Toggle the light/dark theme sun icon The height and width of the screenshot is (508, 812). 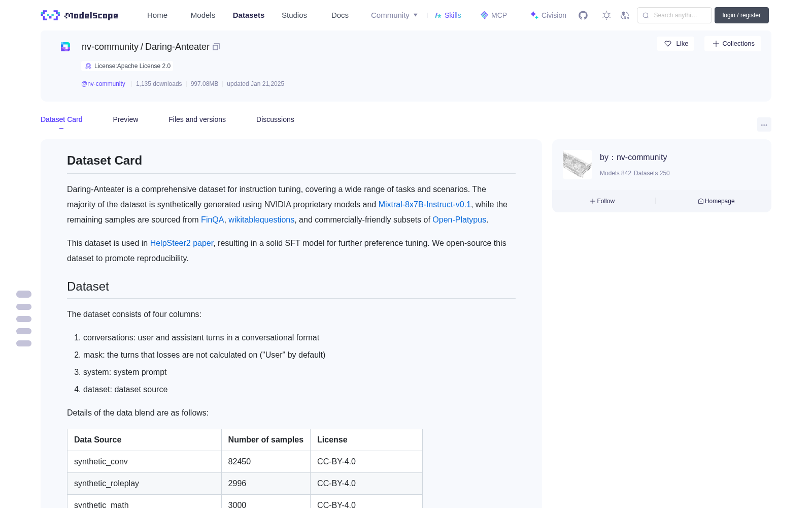tap(606, 15)
